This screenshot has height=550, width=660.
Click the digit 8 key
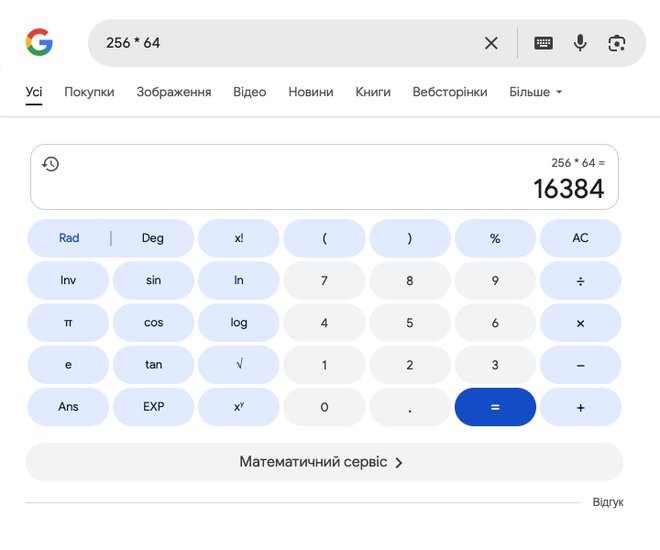(410, 280)
